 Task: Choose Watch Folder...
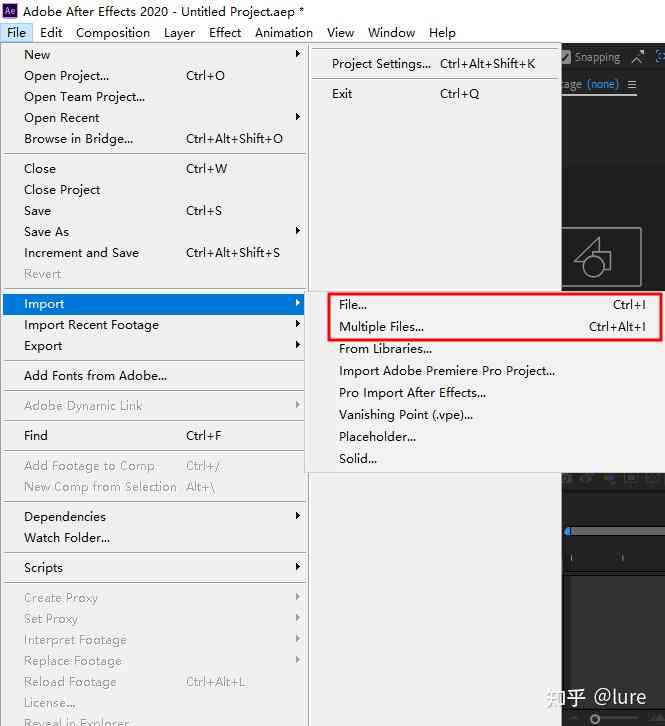[154, 538]
